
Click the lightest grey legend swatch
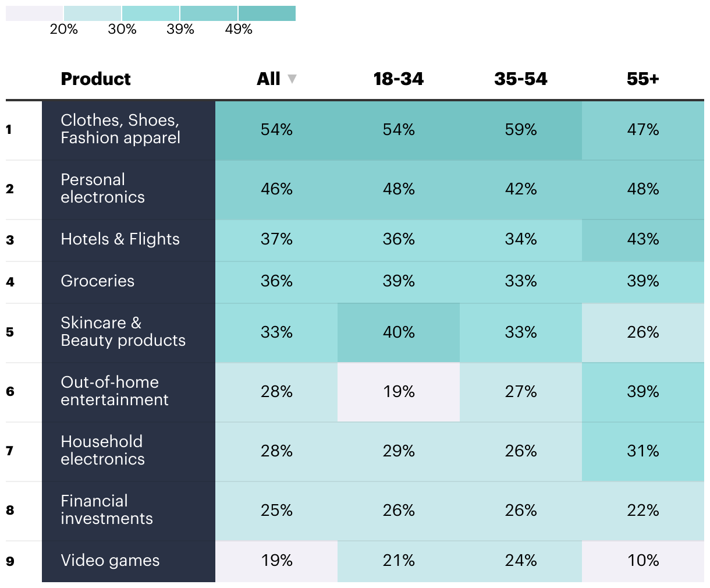point(34,13)
